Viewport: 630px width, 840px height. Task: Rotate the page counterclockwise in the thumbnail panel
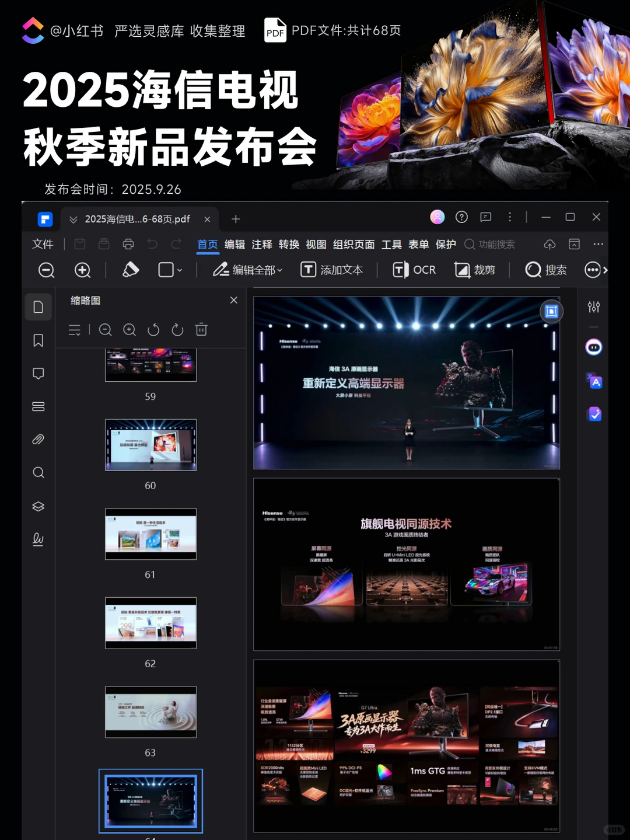(x=153, y=330)
